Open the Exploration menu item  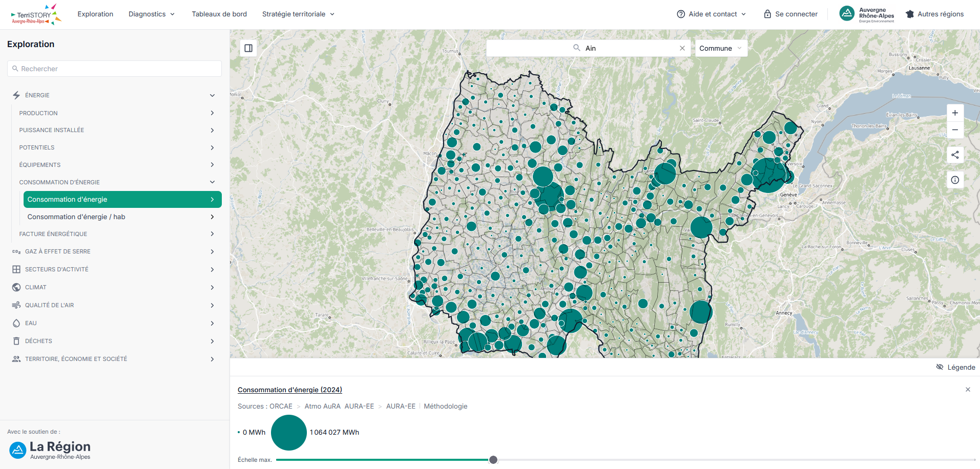click(x=95, y=14)
